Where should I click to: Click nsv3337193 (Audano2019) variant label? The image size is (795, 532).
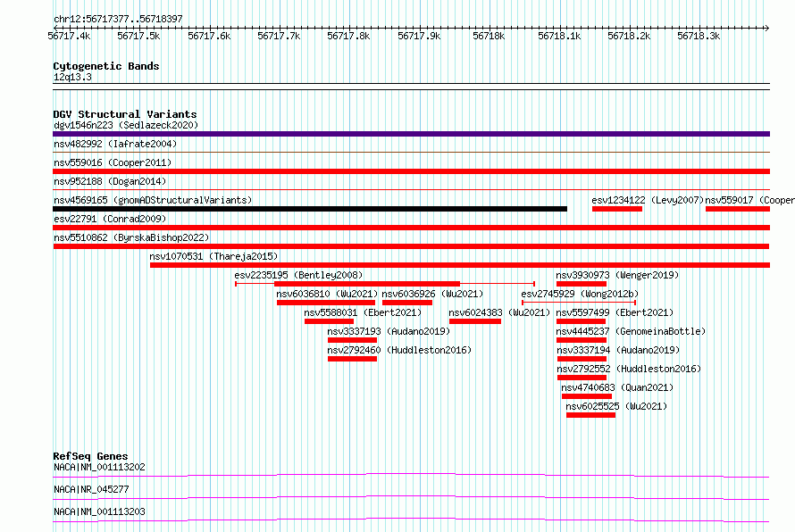point(389,331)
